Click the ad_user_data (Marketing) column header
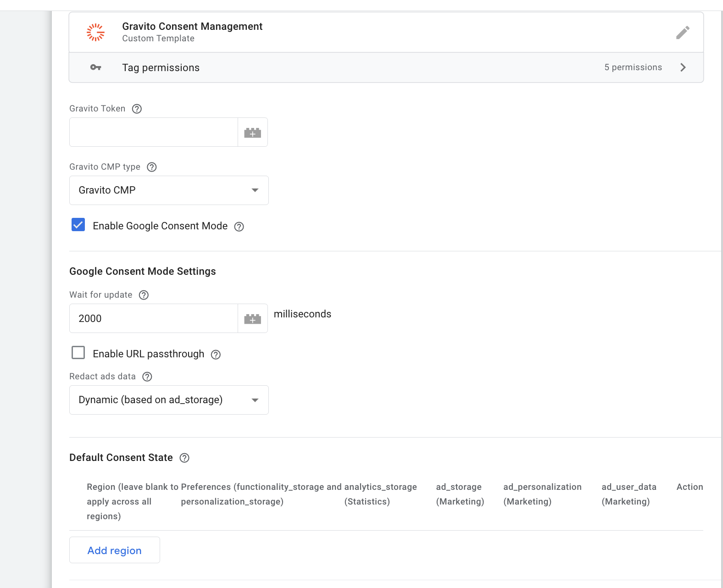Image resolution: width=723 pixels, height=588 pixels. [629, 494]
